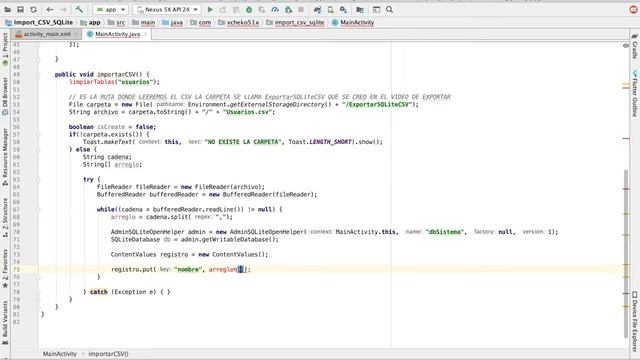Image resolution: width=640 pixels, height=360 pixels.
Task: Click the Open file toolbar icon
Action: coord(7,9)
